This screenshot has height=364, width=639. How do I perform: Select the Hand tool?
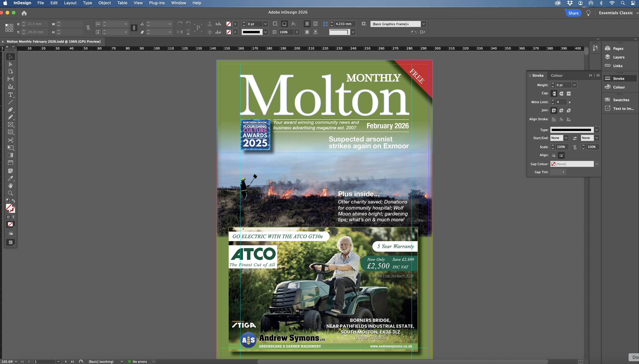tap(10, 186)
